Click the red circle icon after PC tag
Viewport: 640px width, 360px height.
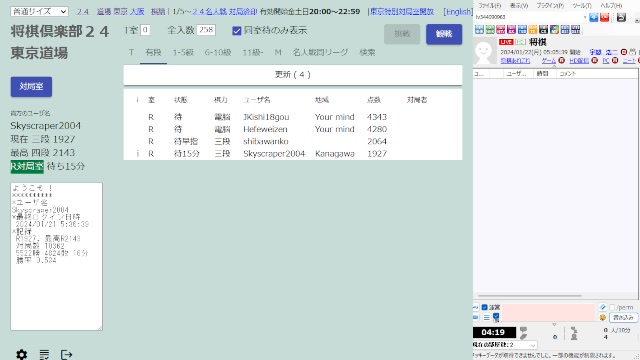coord(615,60)
